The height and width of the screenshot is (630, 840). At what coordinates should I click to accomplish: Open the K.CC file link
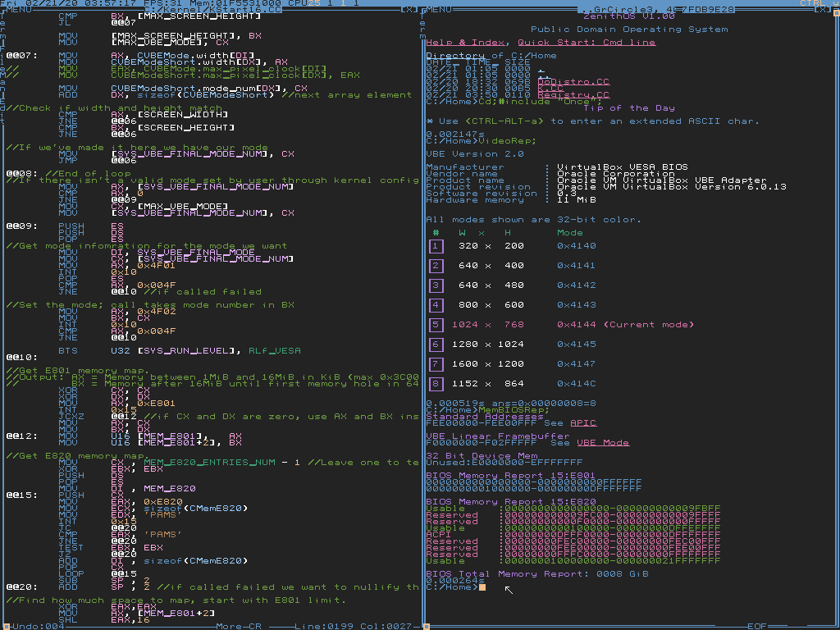pos(550,89)
